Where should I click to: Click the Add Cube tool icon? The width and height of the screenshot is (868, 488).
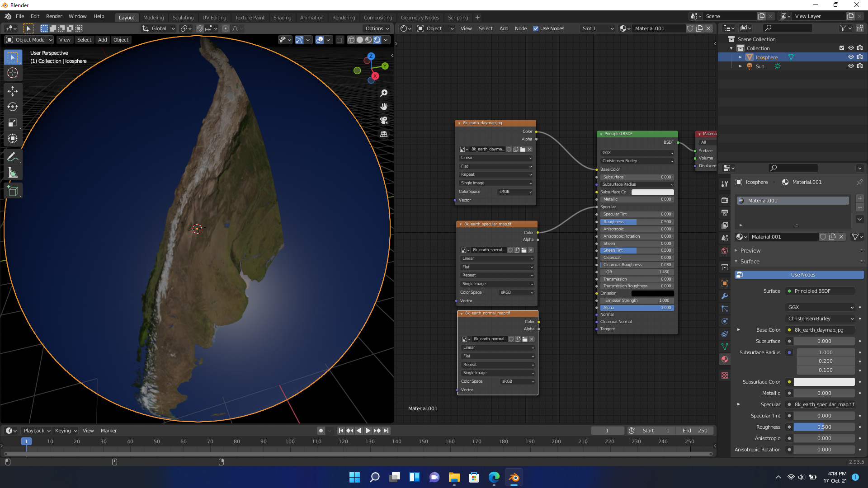point(13,191)
